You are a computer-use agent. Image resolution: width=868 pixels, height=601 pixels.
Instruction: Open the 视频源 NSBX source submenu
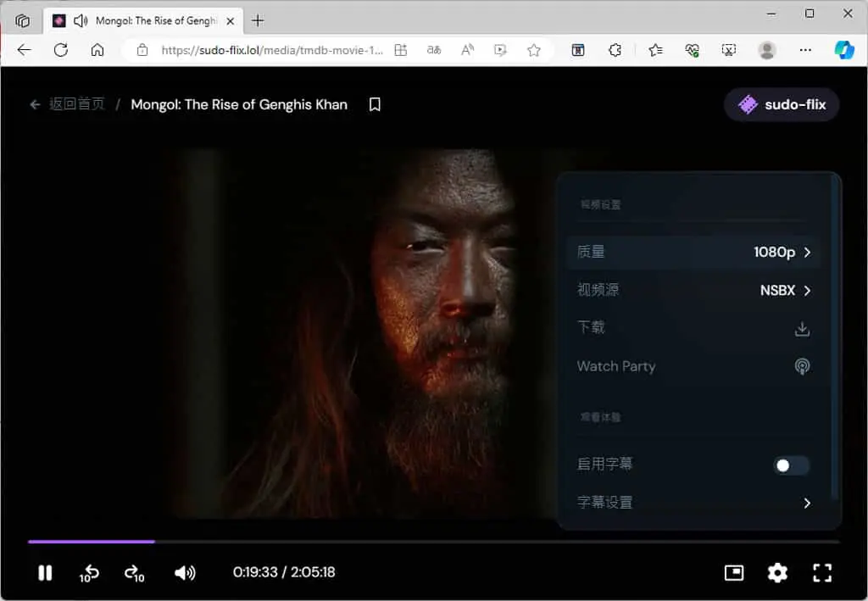pyautogui.click(x=693, y=291)
